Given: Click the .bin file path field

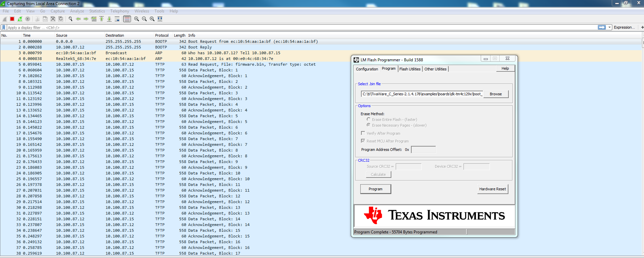Looking at the screenshot, I should (x=422, y=94).
